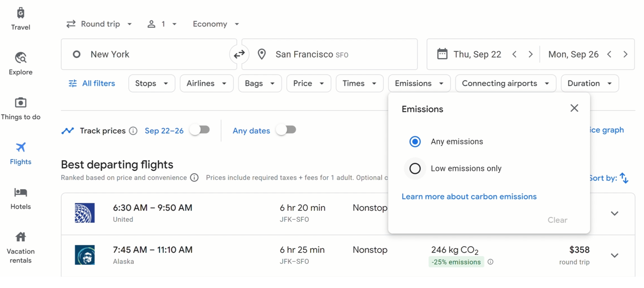Click the 6 hr 20 min duration
The image size is (644, 288).
coord(302,208)
